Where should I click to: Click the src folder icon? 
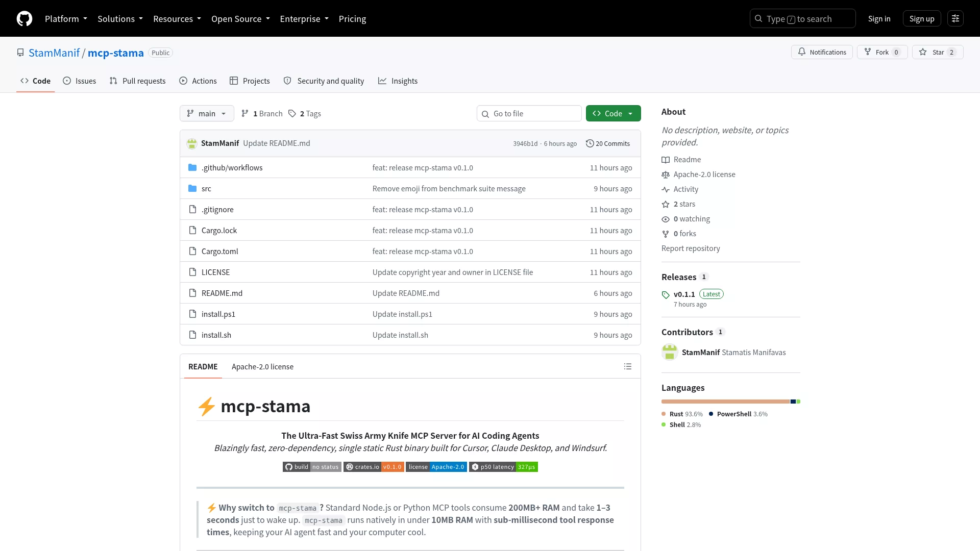click(192, 188)
